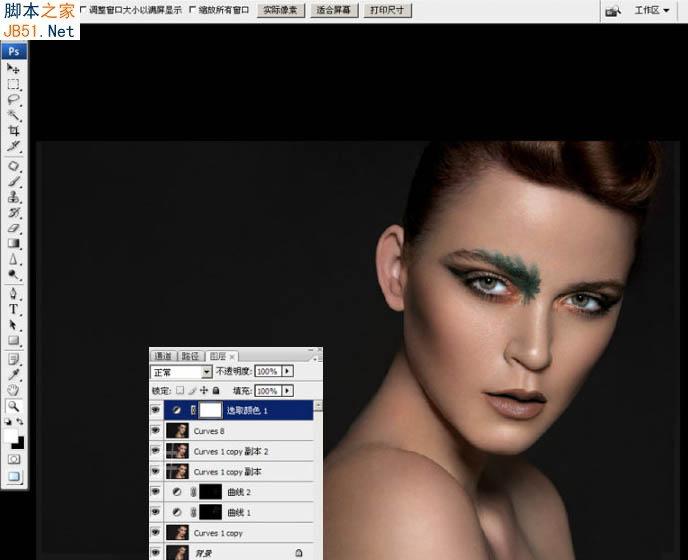
Task: Close the 图层 tab
Action: pyautogui.click(x=233, y=357)
